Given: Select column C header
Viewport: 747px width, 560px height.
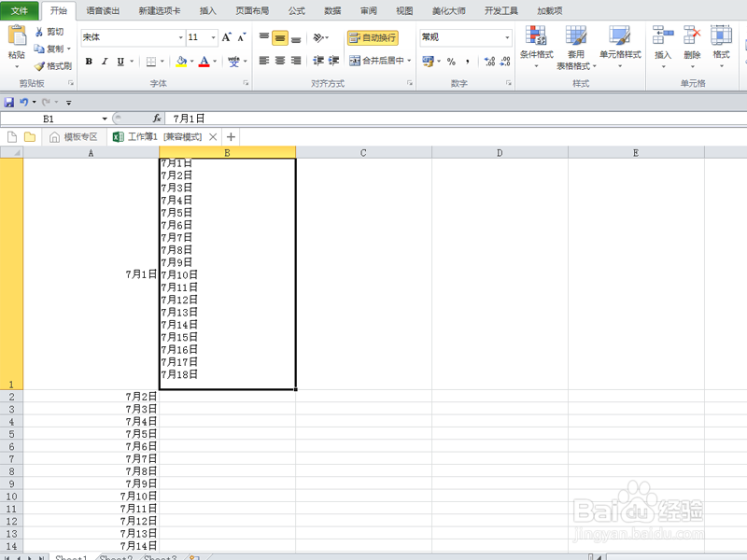Looking at the screenshot, I should tap(363, 153).
